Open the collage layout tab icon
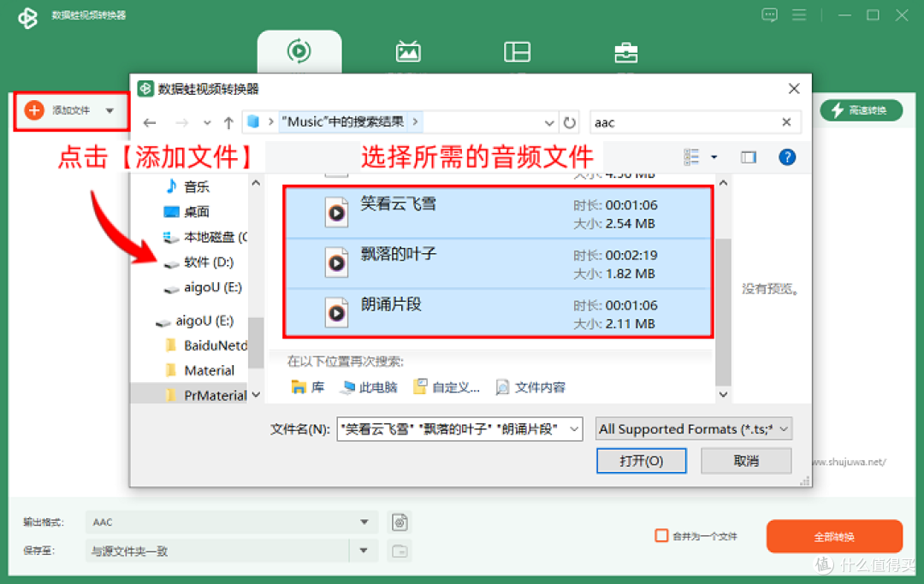The width and height of the screenshot is (924, 584). [517, 52]
